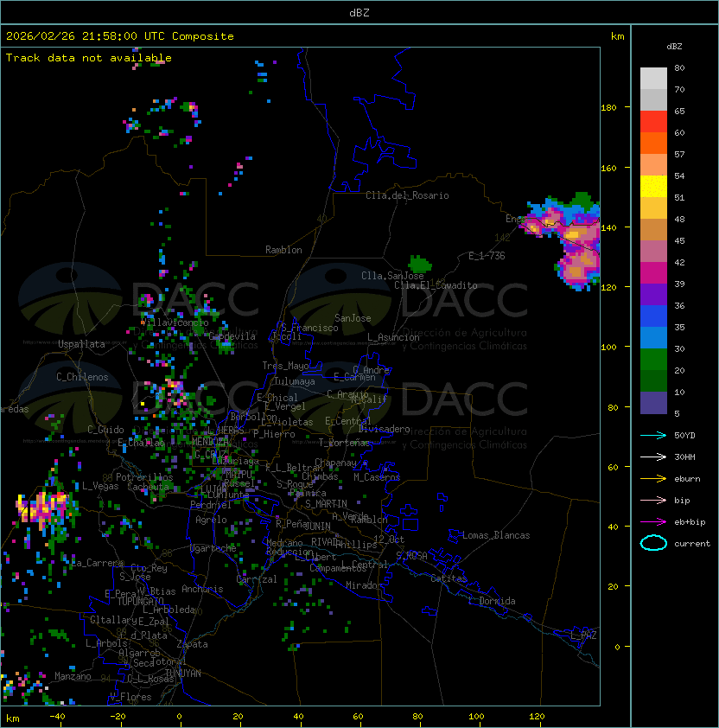Pick the pink bip arrow icon

coord(653,500)
